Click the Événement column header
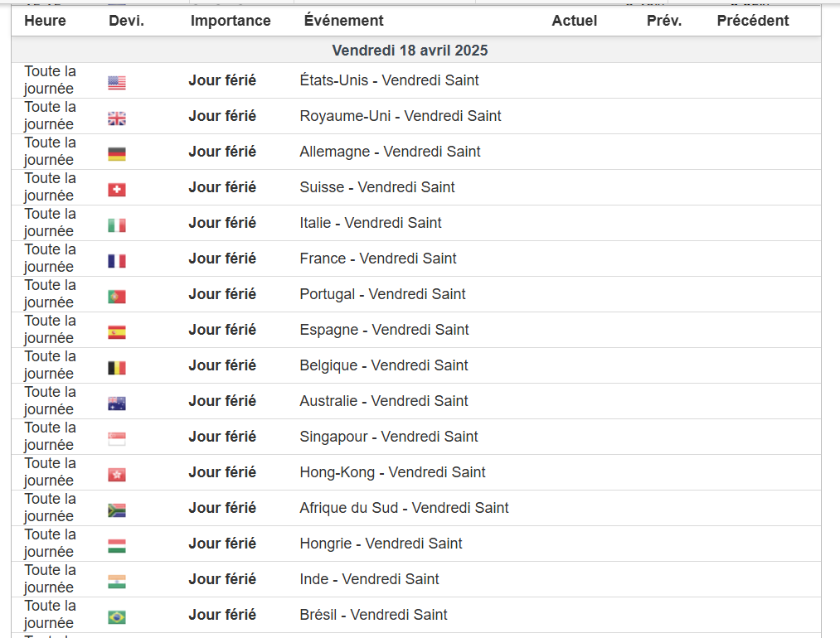This screenshot has height=638, width=840. coord(343,21)
